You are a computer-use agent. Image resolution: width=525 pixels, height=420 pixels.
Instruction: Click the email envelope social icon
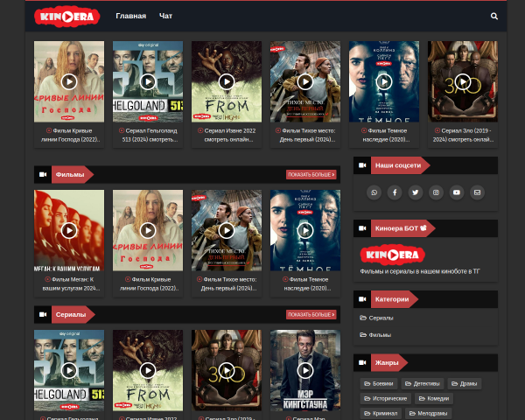tap(477, 192)
